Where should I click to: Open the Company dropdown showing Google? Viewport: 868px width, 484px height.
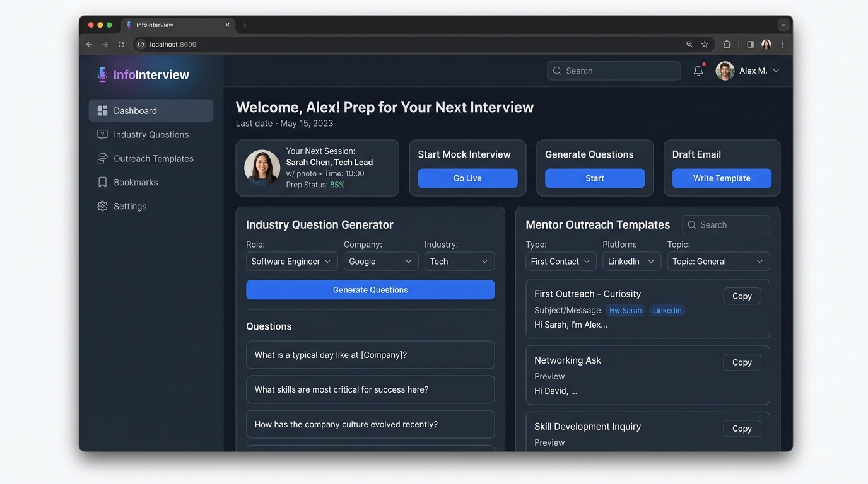click(x=381, y=262)
